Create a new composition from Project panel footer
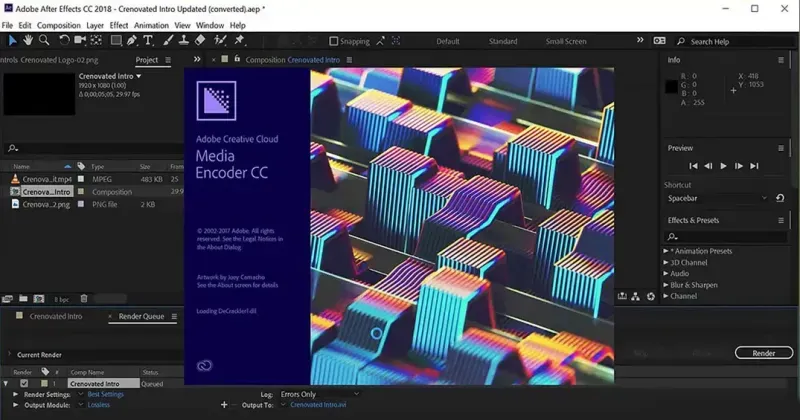 [39, 299]
